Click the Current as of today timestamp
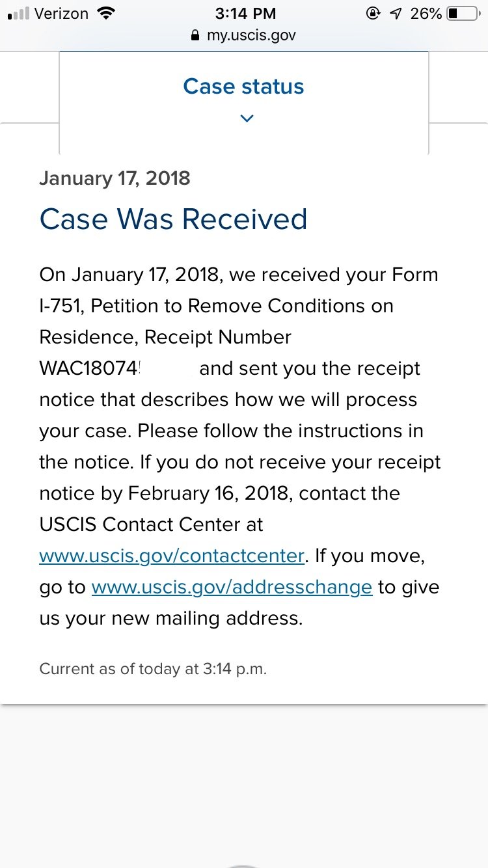Viewport: 488px width, 868px height. click(153, 669)
